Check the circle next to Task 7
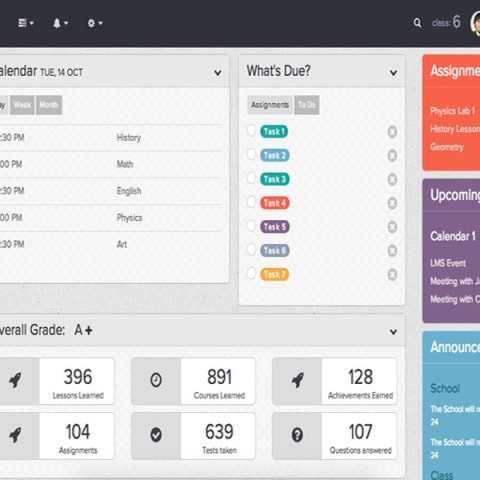Viewport: 480px width, 480px height. pos(251,273)
